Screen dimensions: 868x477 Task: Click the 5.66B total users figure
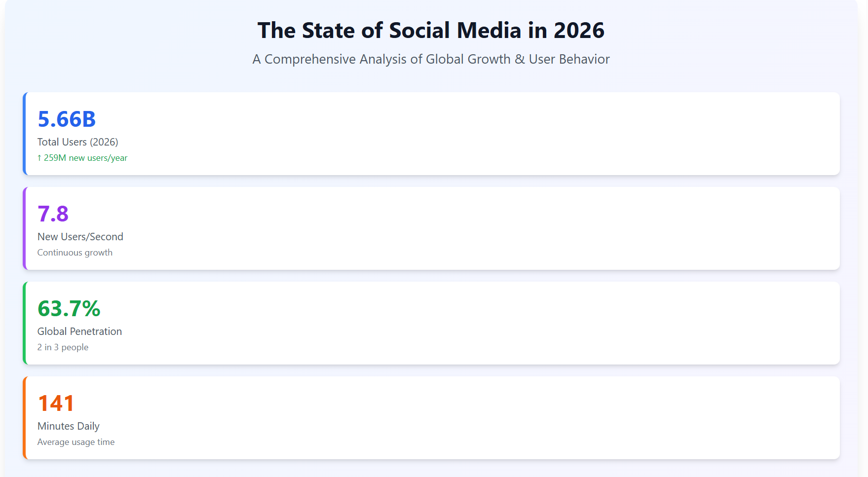[67, 119]
